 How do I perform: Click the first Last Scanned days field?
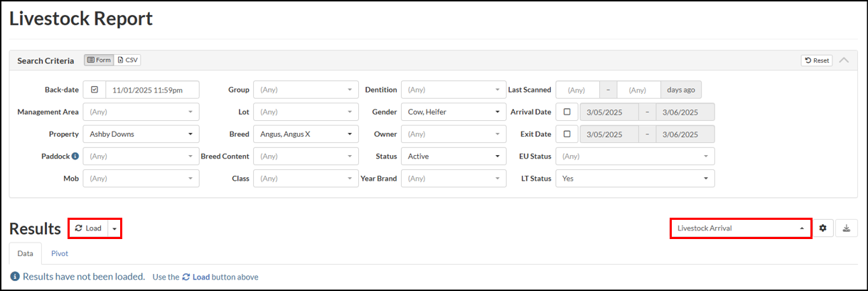(578, 90)
